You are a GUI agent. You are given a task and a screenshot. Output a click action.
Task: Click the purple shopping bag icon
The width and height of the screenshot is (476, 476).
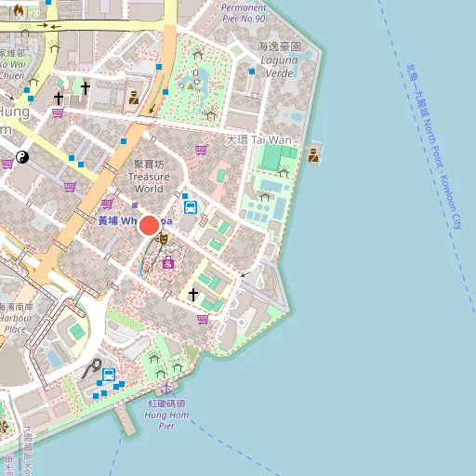pos(168,262)
